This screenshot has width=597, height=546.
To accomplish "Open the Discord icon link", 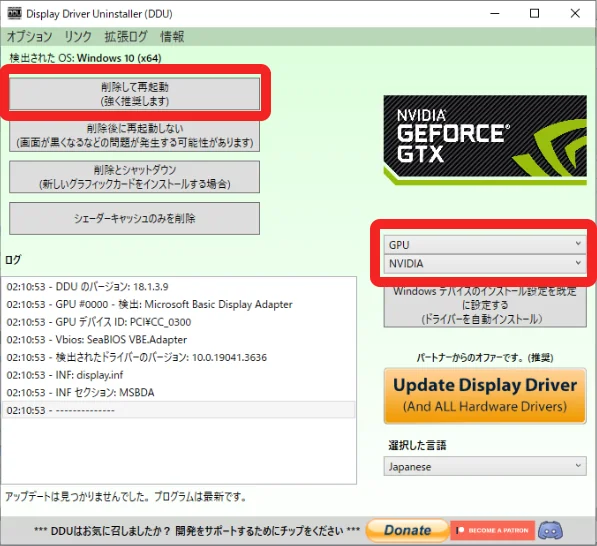I will point(551,530).
